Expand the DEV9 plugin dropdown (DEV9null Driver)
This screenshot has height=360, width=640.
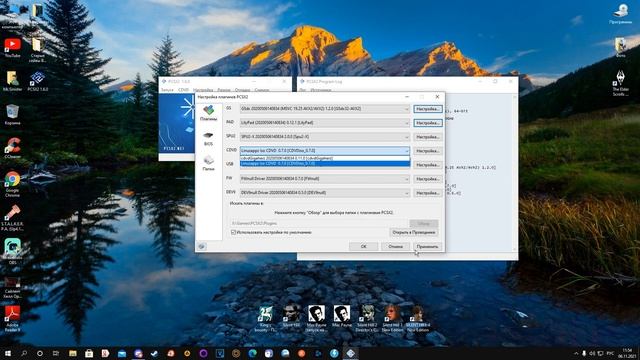[324, 193]
